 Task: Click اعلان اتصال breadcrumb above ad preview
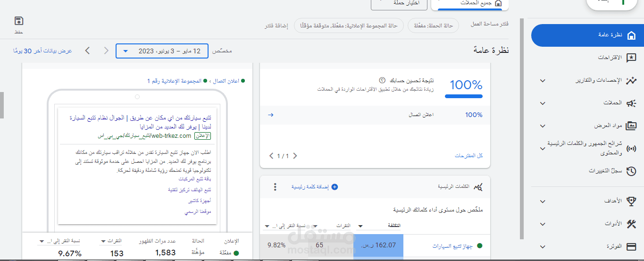click(x=226, y=81)
